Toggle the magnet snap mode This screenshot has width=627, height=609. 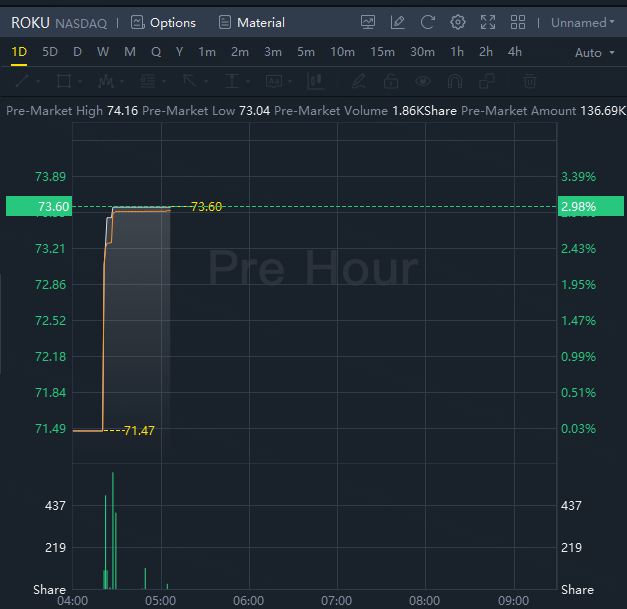[455, 81]
